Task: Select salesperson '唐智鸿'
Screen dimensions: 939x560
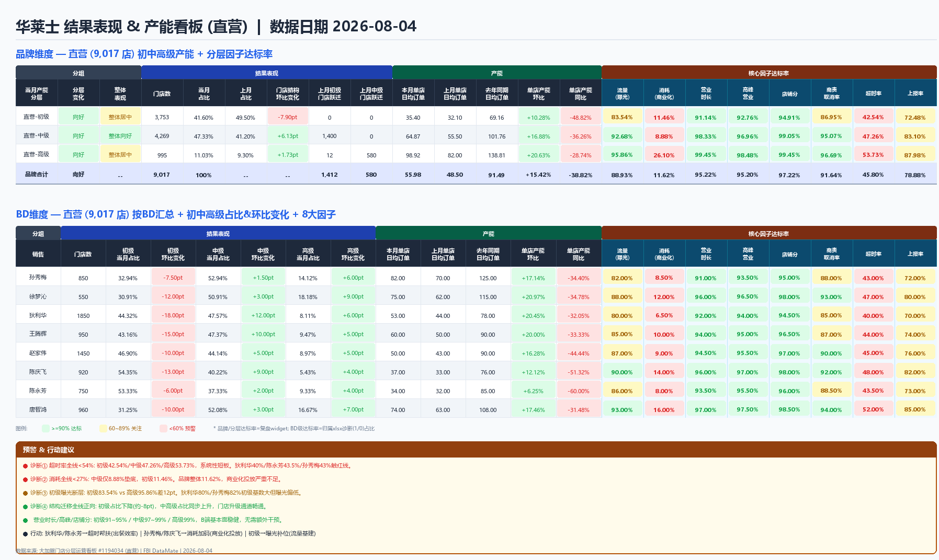Action: pos(38,409)
